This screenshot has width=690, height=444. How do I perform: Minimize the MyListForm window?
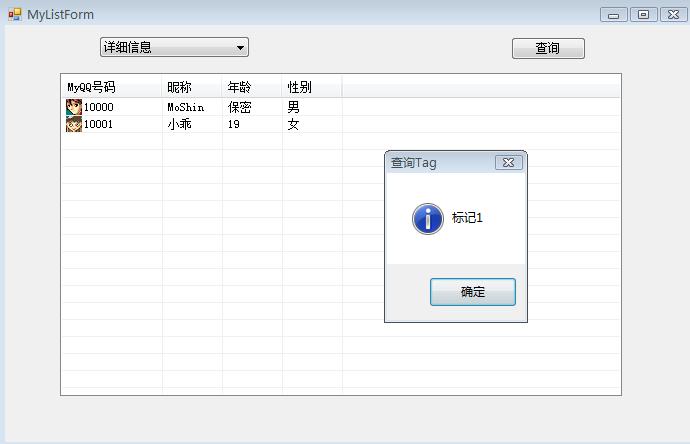tap(614, 15)
